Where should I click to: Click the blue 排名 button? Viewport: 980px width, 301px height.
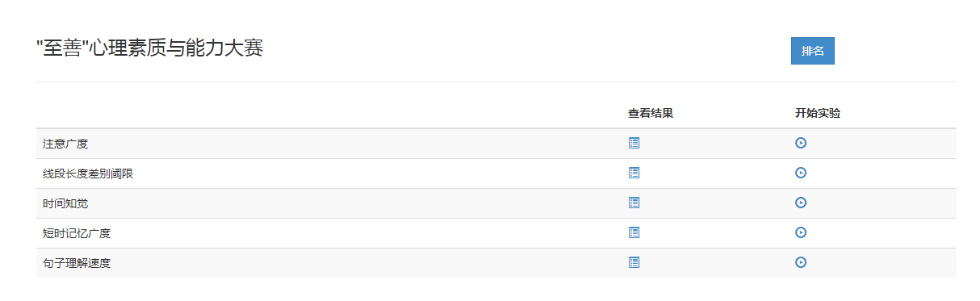coord(812,51)
